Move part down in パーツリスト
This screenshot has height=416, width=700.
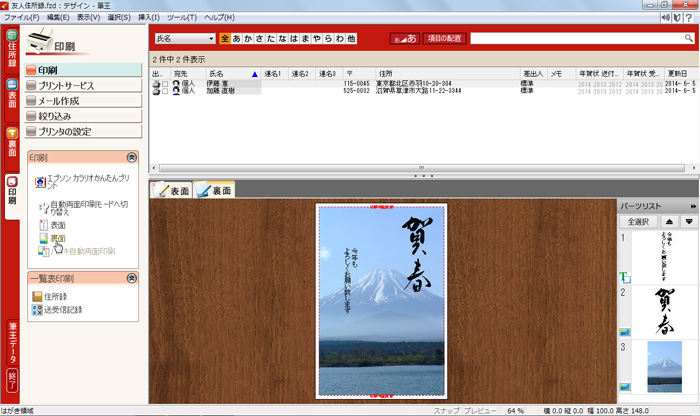pos(687,221)
